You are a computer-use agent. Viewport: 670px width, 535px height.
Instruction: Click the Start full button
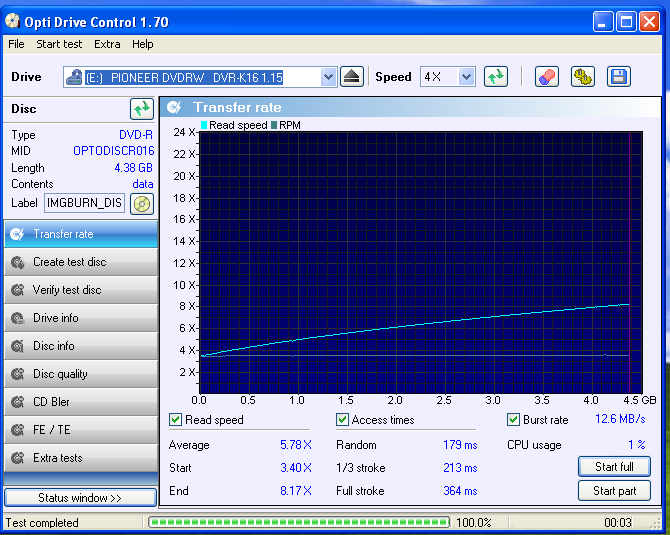point(614,467)
